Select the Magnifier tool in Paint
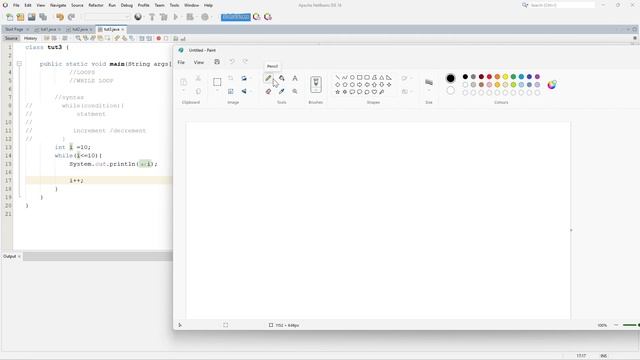This screenshot has width=640, height=360. 295,91
